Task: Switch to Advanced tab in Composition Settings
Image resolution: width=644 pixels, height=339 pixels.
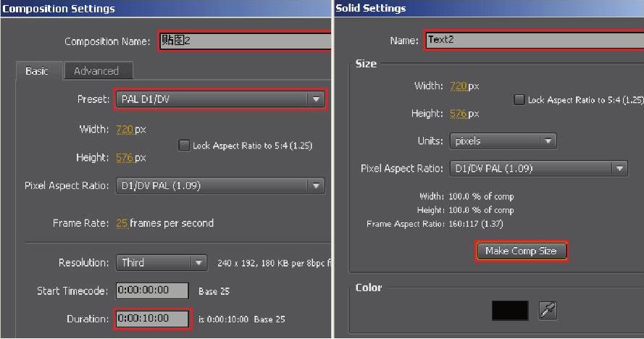Action: click(x=97, y=71)
